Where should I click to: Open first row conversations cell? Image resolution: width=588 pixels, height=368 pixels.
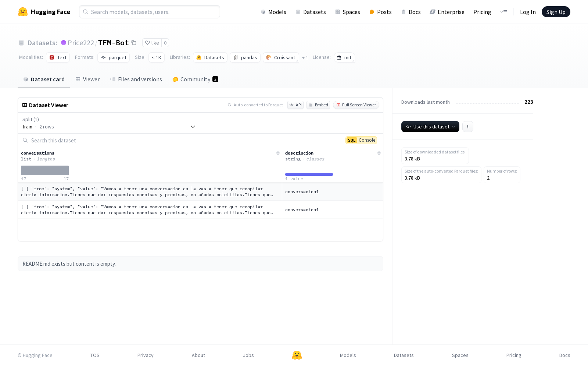(x=150, y=192)
